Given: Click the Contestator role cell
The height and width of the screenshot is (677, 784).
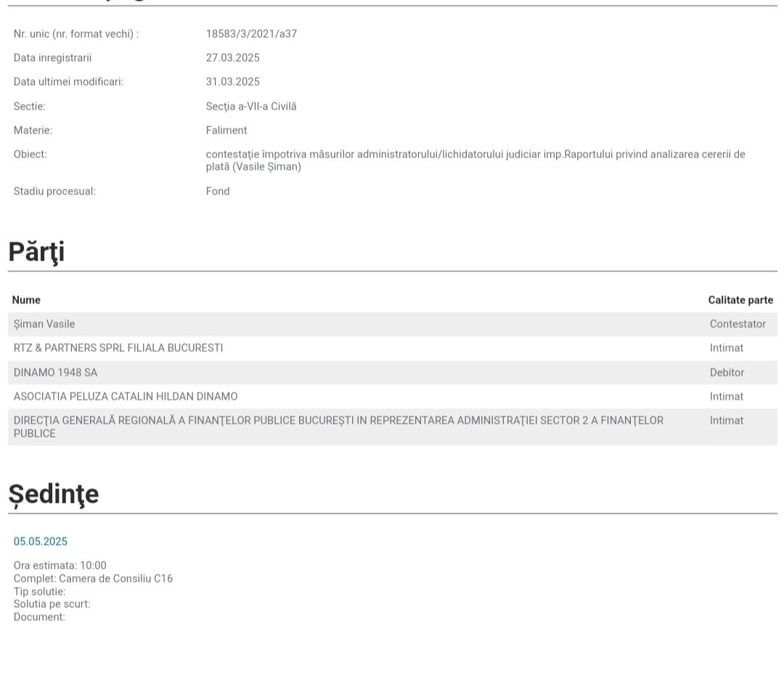Looking at the screenshot, I should click(x=738, y=324).
